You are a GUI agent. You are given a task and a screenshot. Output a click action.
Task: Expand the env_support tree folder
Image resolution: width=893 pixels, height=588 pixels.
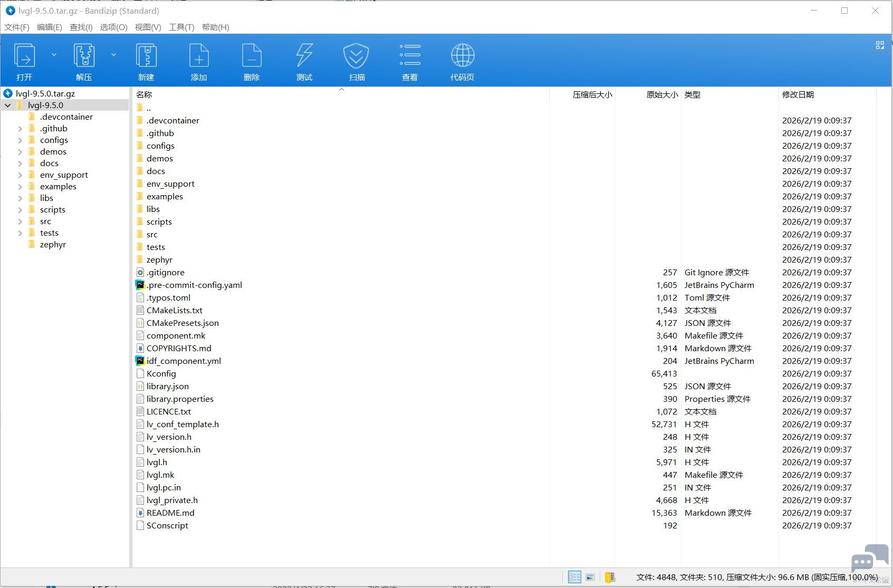(20, 175)
